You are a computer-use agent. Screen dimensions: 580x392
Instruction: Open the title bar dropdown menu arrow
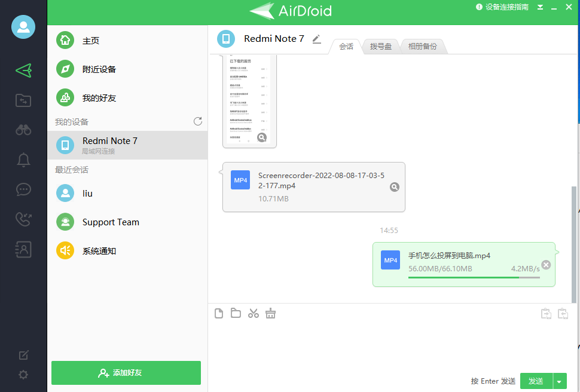tap(541, 7)
